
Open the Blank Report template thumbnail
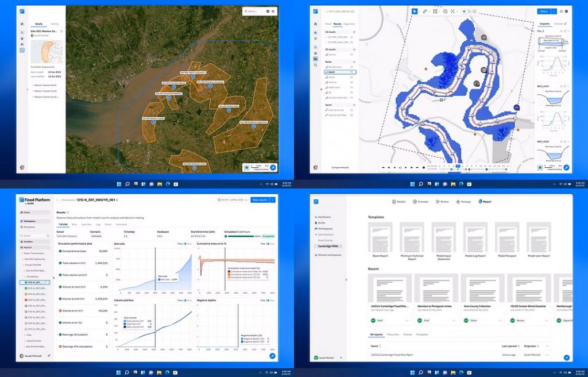coord(380,236)
